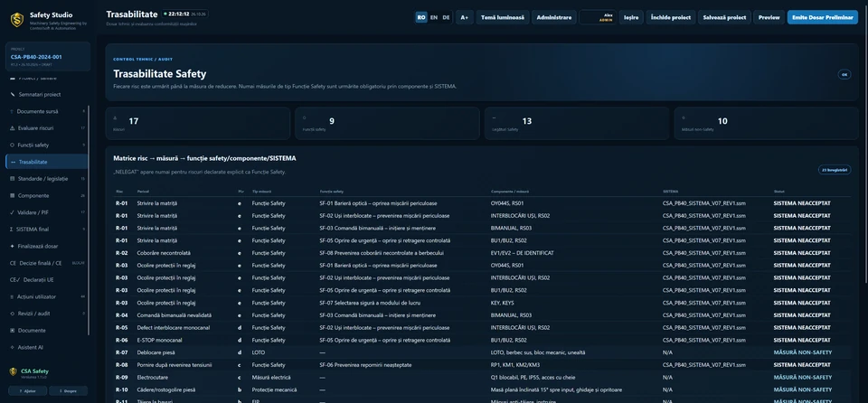Click R-07 Deblocare piesă cell
Viewport: 868px width, 403px height.
pyautogui.click(x=157, y=352)
